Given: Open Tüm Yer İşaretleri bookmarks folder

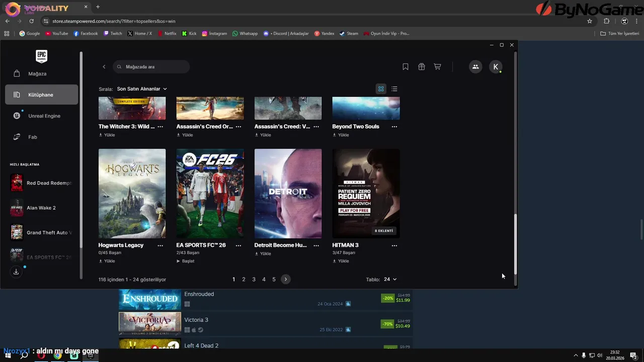Looking at the screenshot, I should [x=620, y=34].
